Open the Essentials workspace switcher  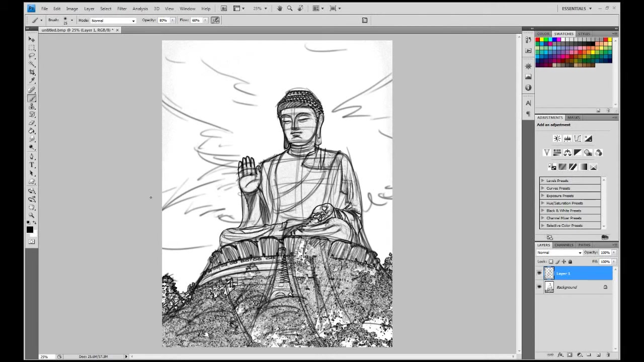click(x=577, y=9)
